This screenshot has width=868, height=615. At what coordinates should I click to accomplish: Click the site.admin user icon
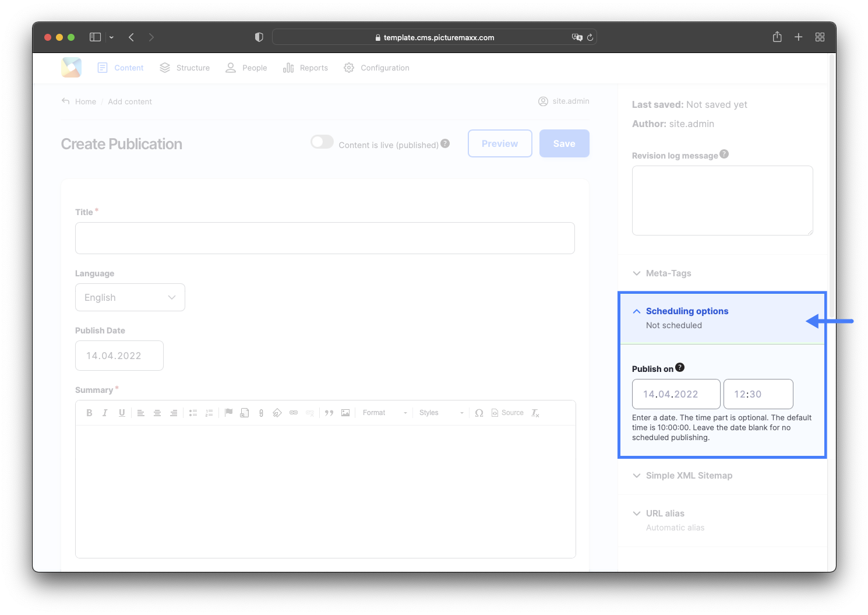coord(543,101)
